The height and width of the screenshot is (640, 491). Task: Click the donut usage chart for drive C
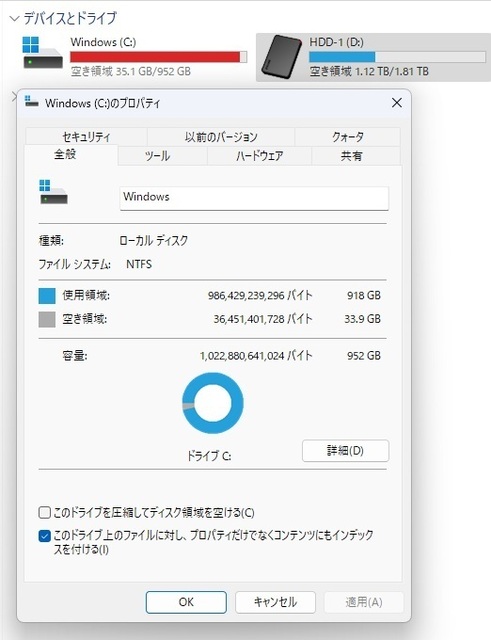(x=213, y=403)
